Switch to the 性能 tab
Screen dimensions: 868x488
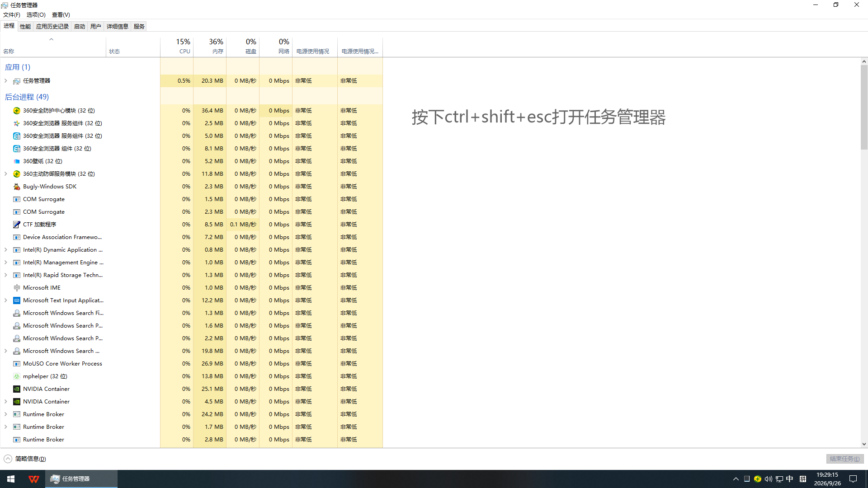(25, 27)
